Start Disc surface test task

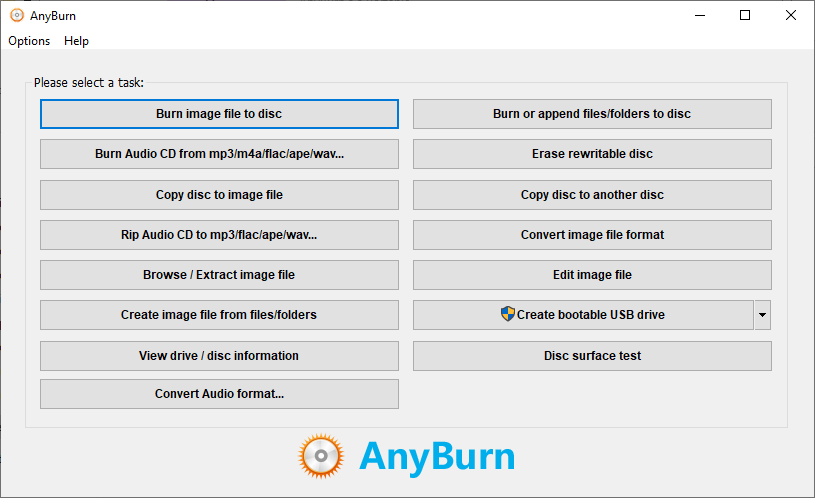592,356
